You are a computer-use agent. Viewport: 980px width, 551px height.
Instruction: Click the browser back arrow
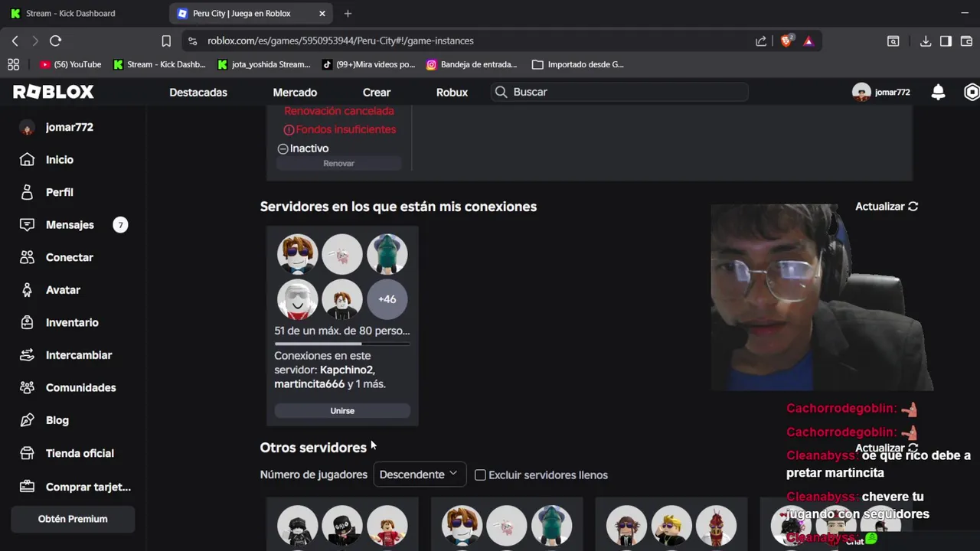point(15,41)
